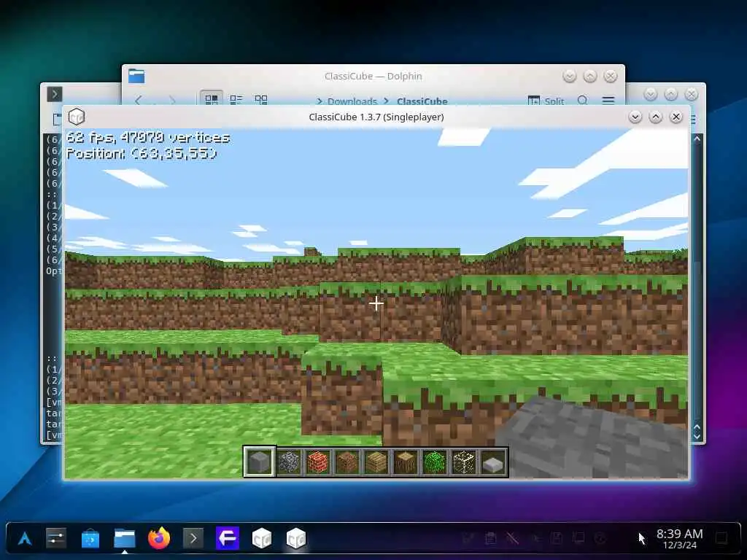Switch Dolphin to icons view mode
The width and height of the screenshot is (747, 560).
point(211,99)
